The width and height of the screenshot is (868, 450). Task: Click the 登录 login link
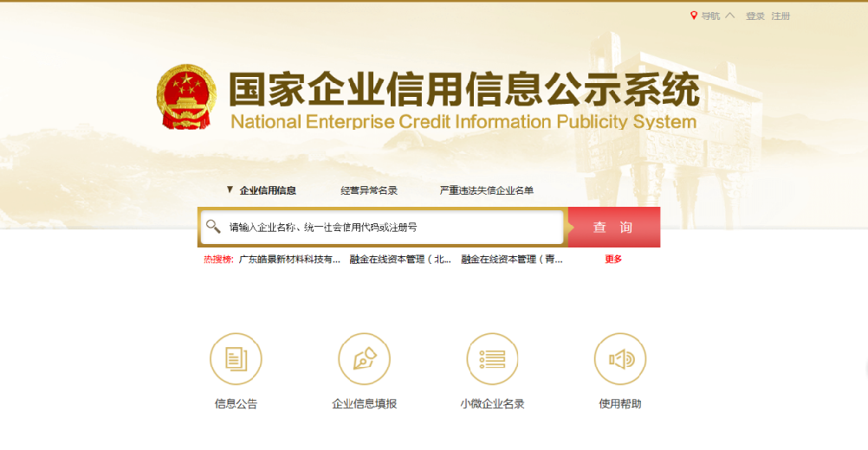pyautogui.click(x=755, y=16)
